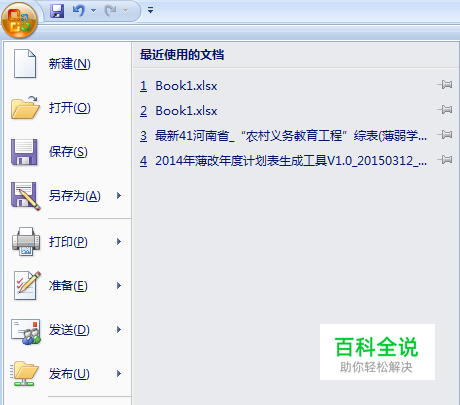
Task: Select 保存(S) menu entry
Action: (68, 152)
